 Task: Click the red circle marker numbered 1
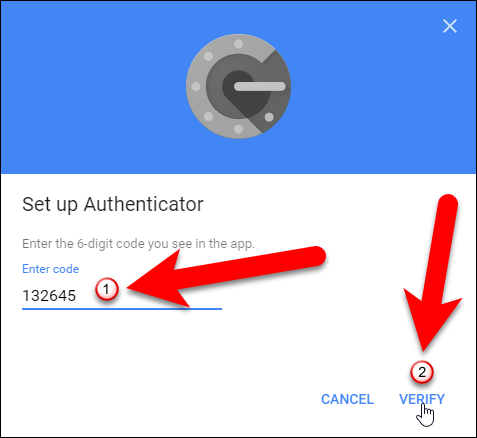pyautogui.click(x=107, y=290)
